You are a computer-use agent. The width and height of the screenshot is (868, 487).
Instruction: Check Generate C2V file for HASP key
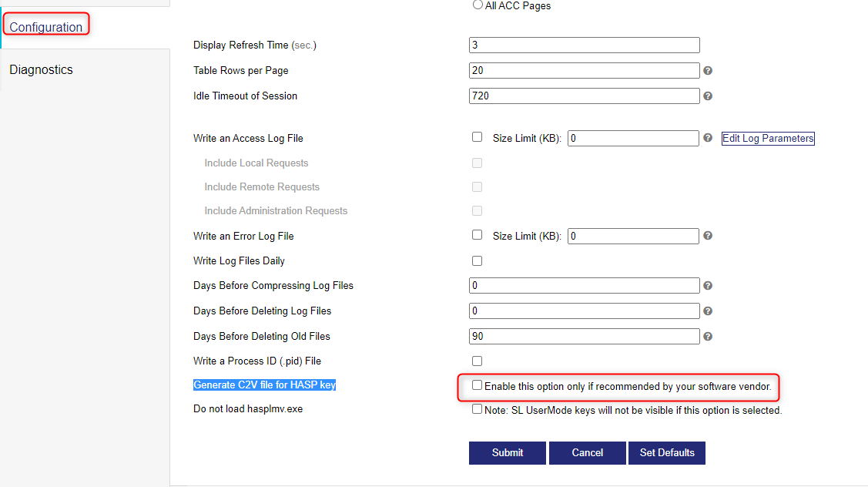(x=478, y=385)
